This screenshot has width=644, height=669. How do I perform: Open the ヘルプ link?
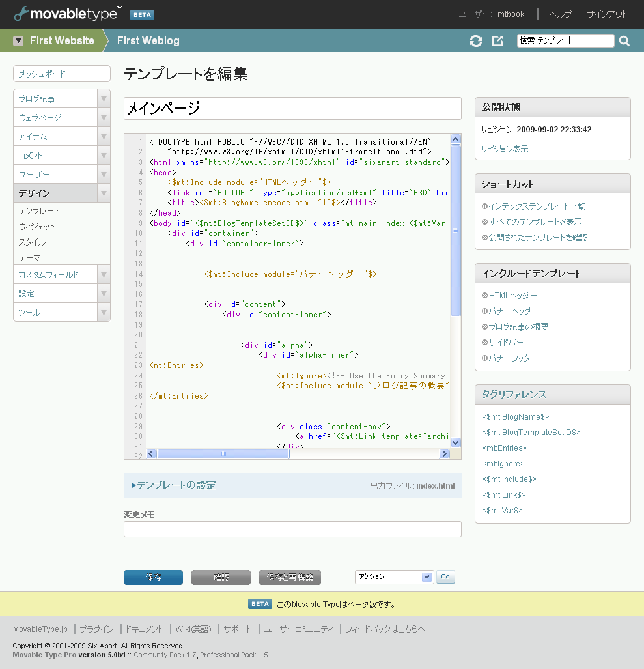[x=561, y=14]
